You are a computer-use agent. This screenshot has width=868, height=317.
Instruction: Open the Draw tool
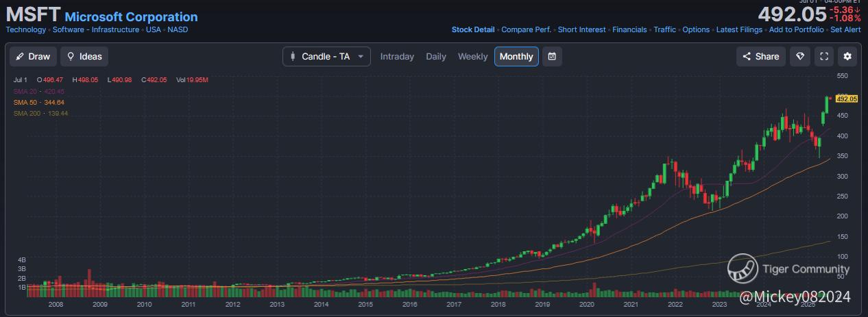coord(33,57)
